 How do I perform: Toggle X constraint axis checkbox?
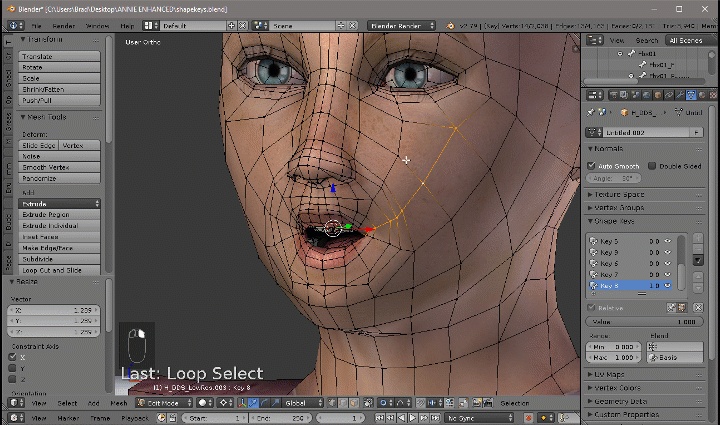click(x=13, y=357)
